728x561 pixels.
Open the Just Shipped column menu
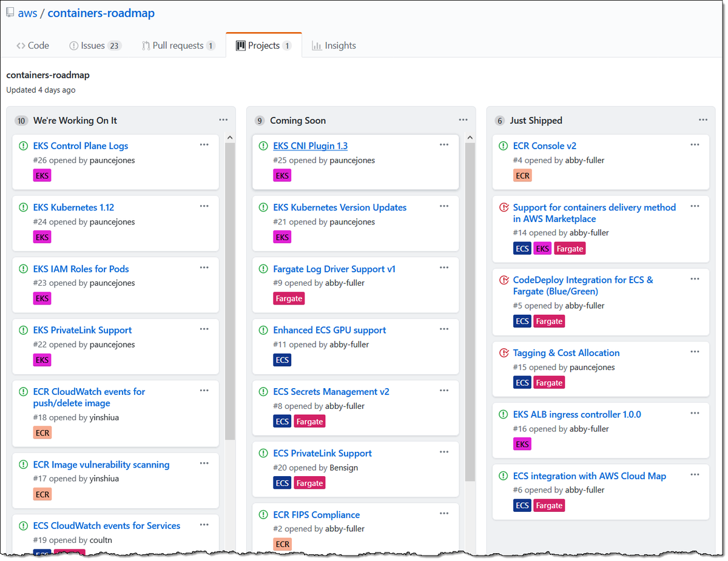pyautogui.click(x=703, y=120)
